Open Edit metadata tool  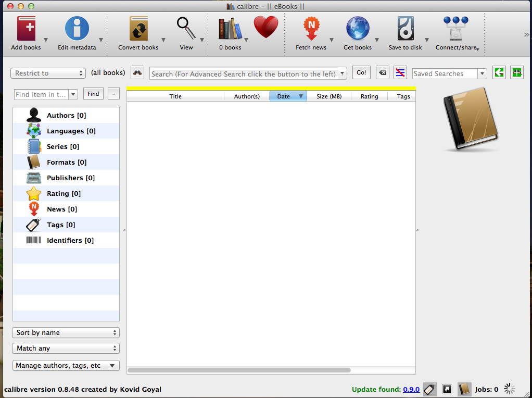[x=77, y=29]
